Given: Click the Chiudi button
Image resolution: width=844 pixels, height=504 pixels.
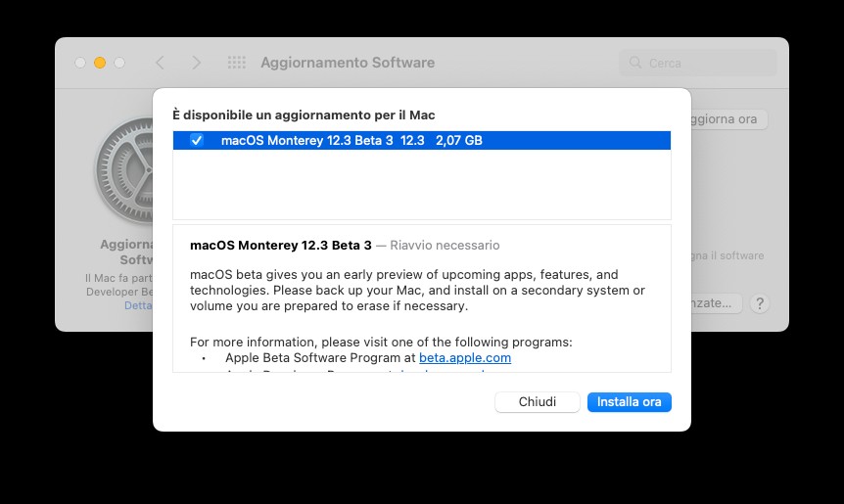Looking at the screenshot, I should 538,402.
